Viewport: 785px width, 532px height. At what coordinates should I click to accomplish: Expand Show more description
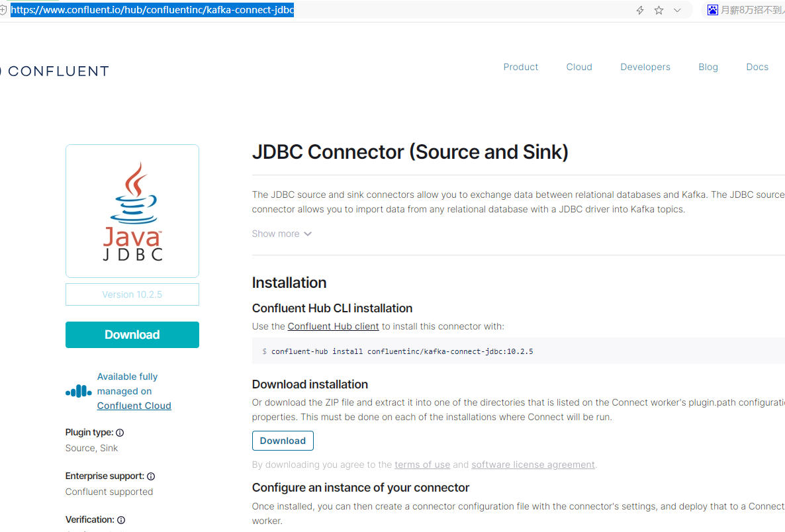point(281,234)
